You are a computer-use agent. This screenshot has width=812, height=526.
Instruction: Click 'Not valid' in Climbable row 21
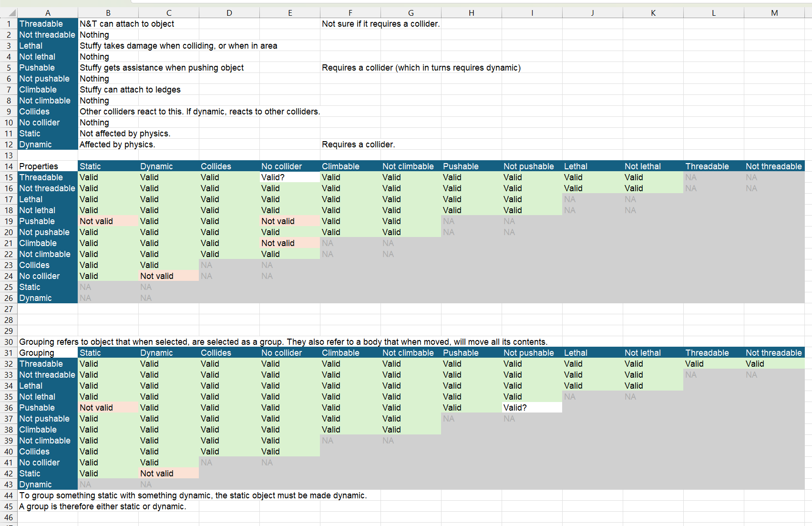tap(290, 243)
